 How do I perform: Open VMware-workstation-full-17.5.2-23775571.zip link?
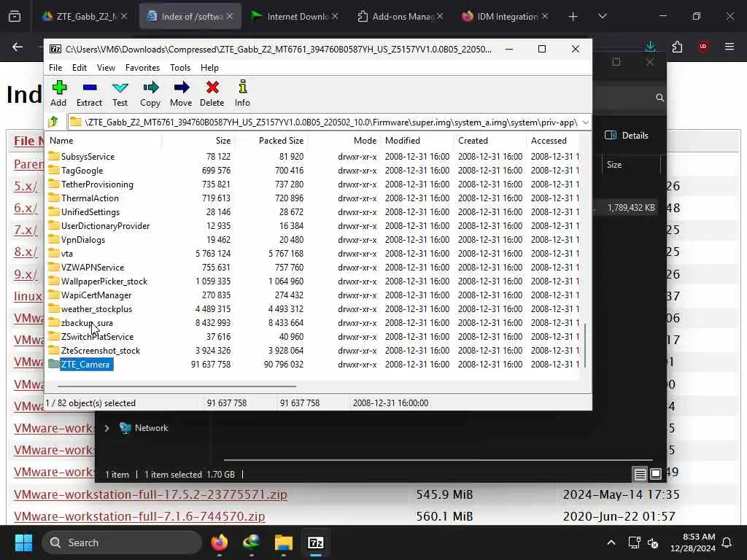(x=150, y=494)
